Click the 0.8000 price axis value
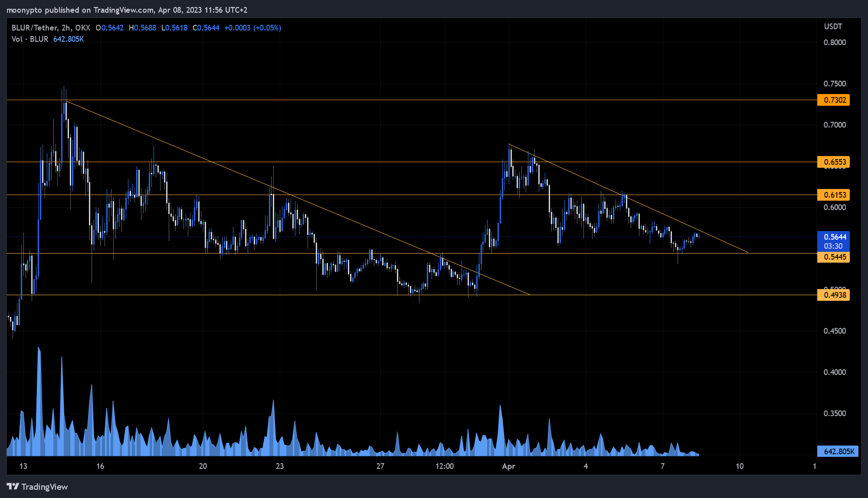The width and height of the screenshot is (868, 498). click(x=835, y=42)
